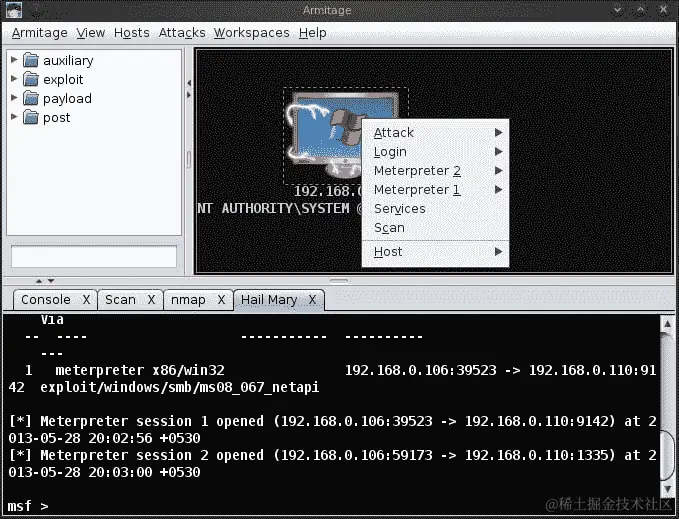The image size is (679, 519).
Task: Minimize the Armitage window
Action: [x=618, y=10]
